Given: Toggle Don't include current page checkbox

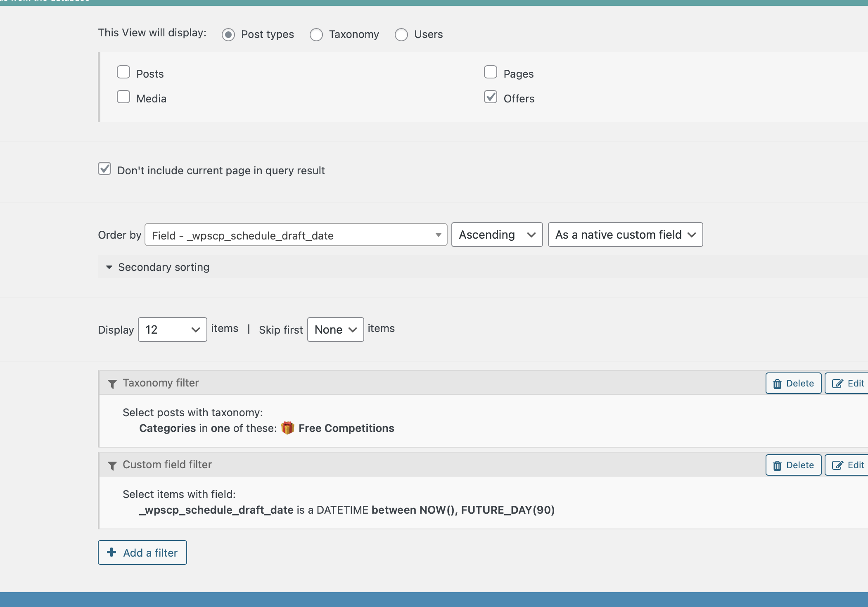Looking at the screenshot, I should tap(104, 168).
